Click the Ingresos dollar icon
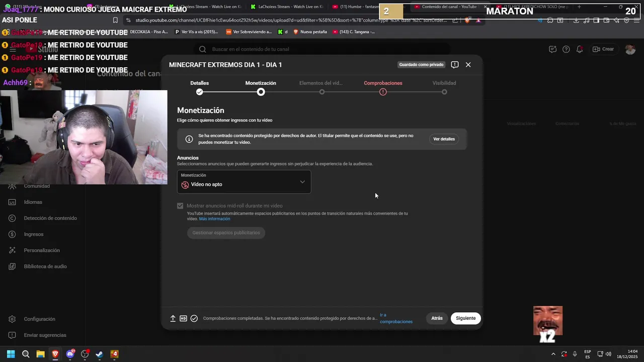The width and height of the screenshot is (644, 362). [13, 234]
